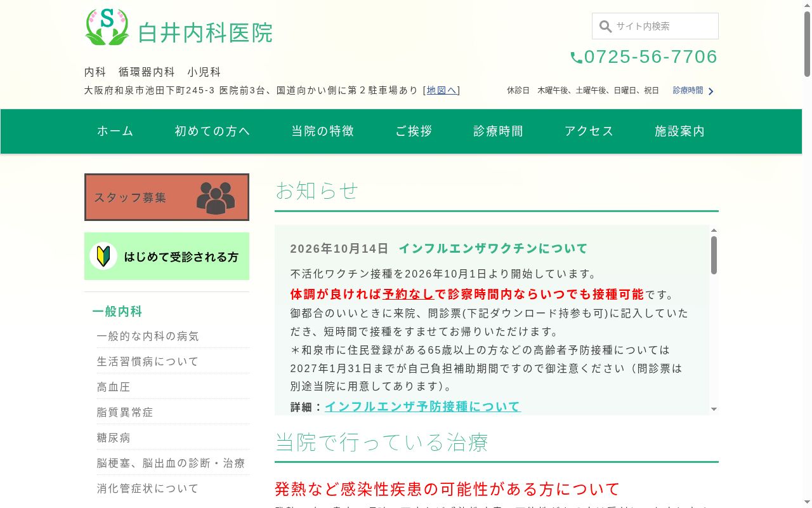812x508 pixels.
Task: Click the staff group icon on スタッフ募集 banner
Action: (x=216, y=197)
